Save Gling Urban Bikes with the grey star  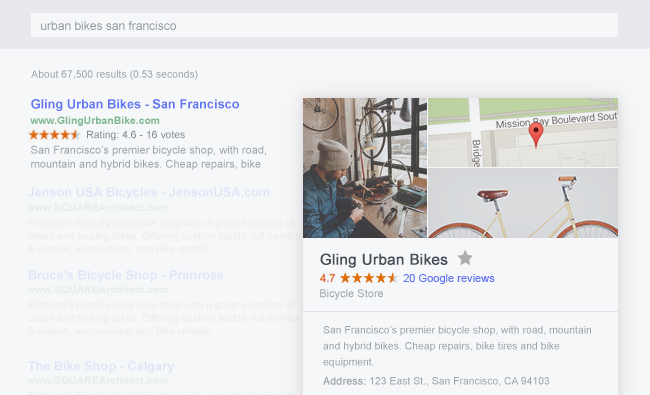click(x=465, y=258)
